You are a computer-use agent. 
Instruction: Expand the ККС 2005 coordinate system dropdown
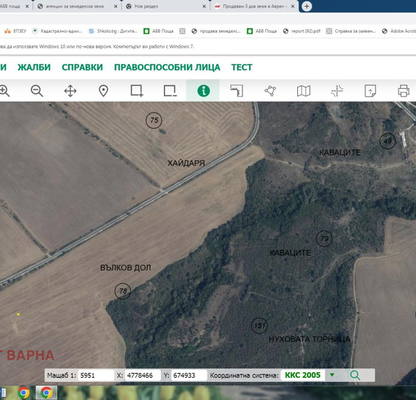(332, 375)
